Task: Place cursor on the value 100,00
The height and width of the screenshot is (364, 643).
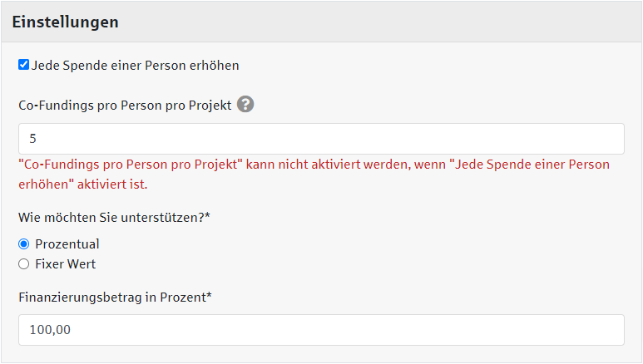Action: [x=50, y=330]
